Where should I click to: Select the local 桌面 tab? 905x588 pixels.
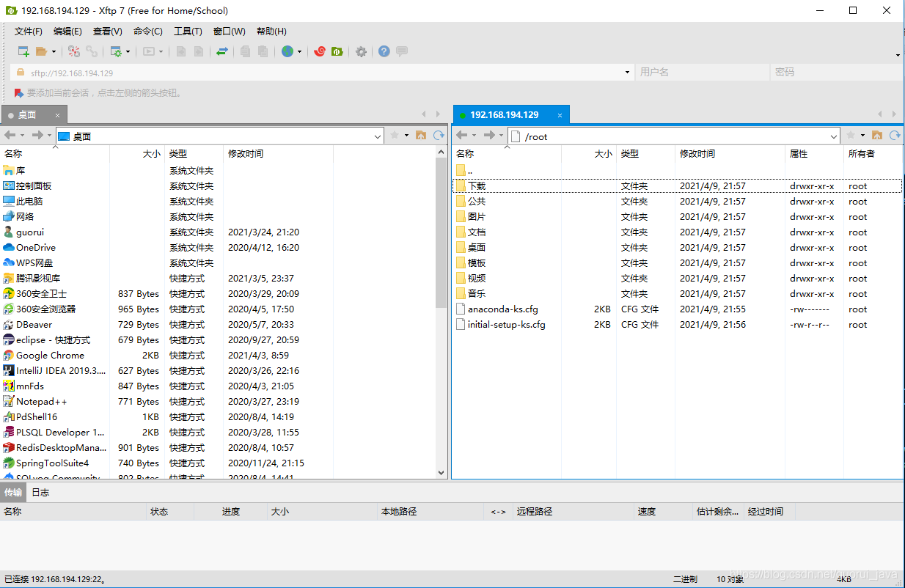pyautogui.click(x=34, y=115)
